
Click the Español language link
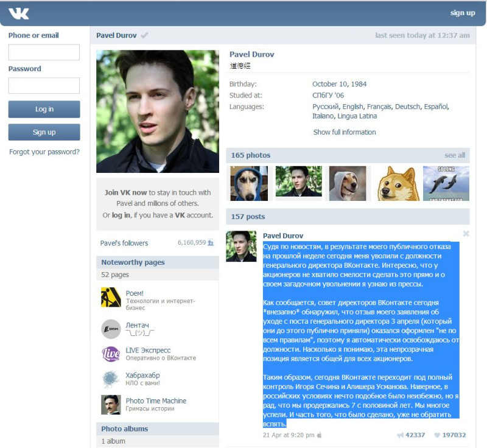[436, 107]
